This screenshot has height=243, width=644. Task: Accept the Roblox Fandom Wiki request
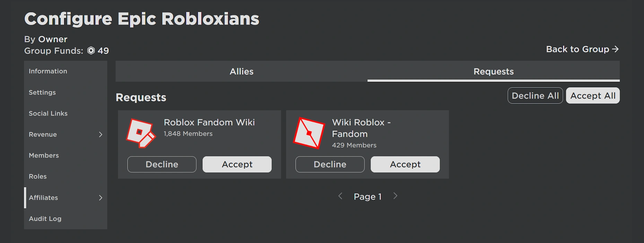[237, 164]
